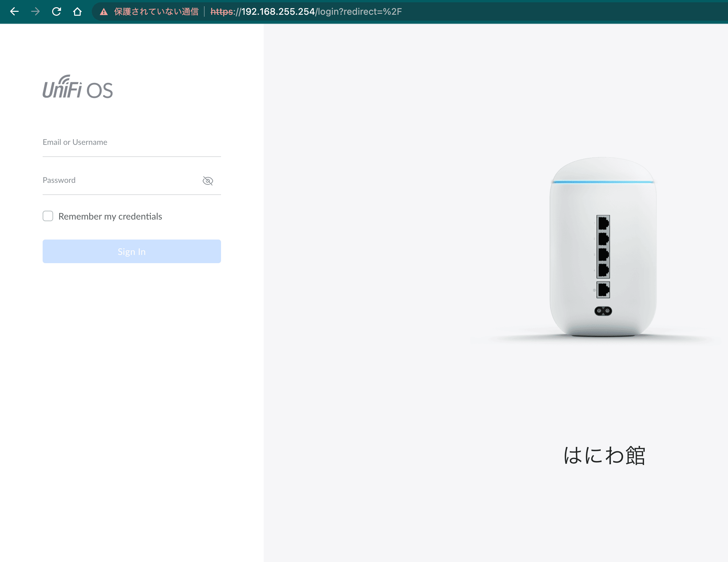The height and width of the screenshot is (562, 728).
Task: Click the Sign In button
Action: [132, 251]
